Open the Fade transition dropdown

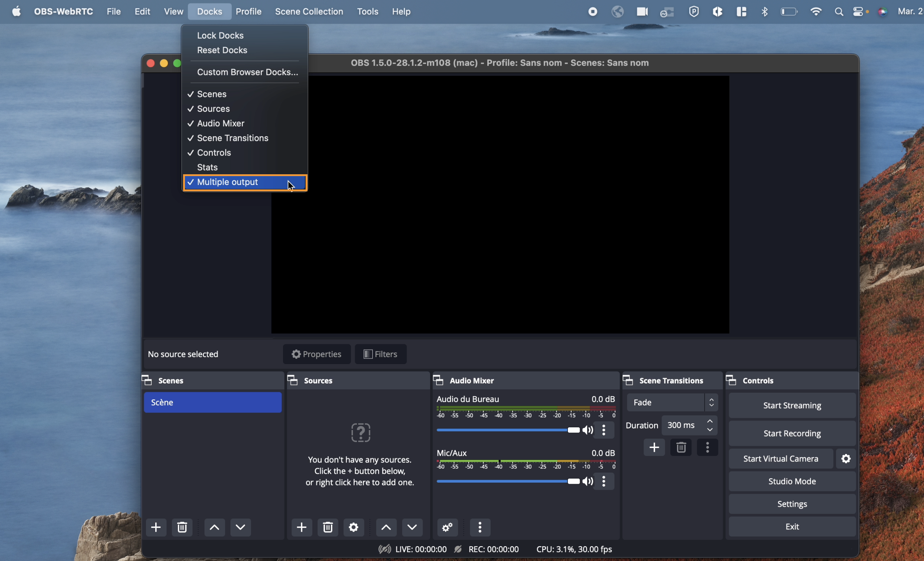(x=672, y=403)
